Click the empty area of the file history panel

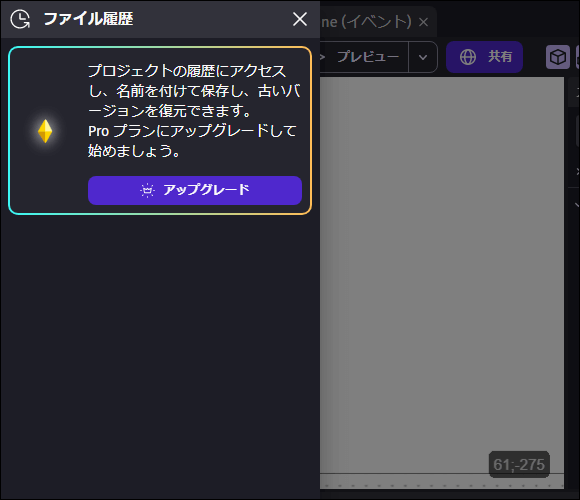point(160,355)
